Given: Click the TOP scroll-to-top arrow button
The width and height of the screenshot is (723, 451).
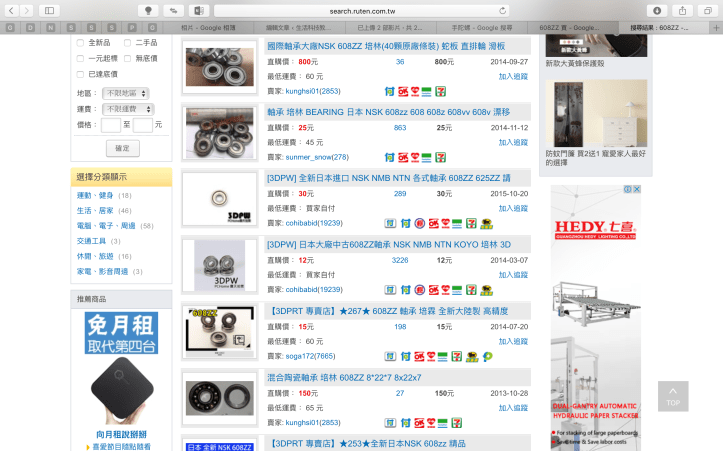Looking at the screenshot, I should [x=673, y=396].
